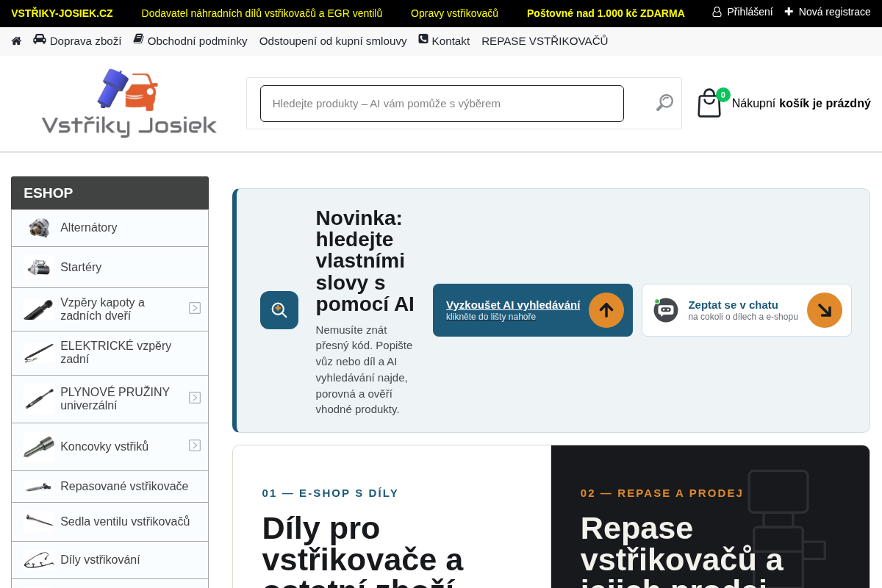Open Obchodní podmínky menu item
This screenshot has width=882, height=588.
190,40
